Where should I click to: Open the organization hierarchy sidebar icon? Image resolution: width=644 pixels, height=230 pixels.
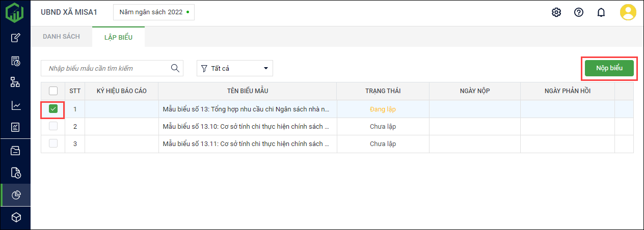pyautogui.click(x=16, y=82)
